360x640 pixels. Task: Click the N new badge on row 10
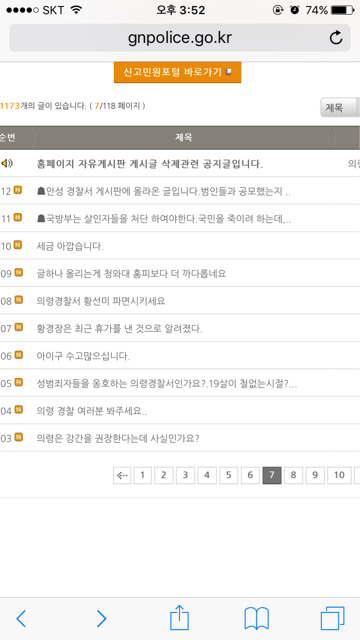(x=18, y=244)
